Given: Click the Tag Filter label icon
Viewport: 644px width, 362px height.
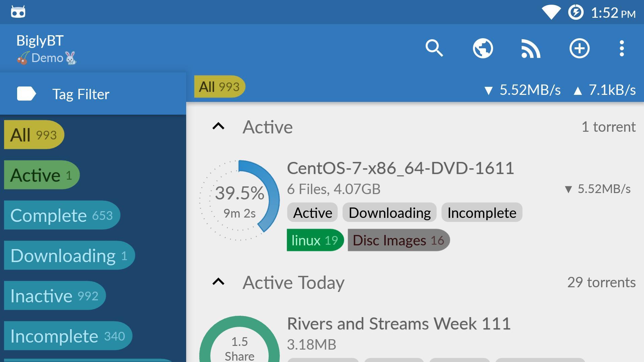Looking at the screenshot, I should pyautogui.click(x=26, y=94).
